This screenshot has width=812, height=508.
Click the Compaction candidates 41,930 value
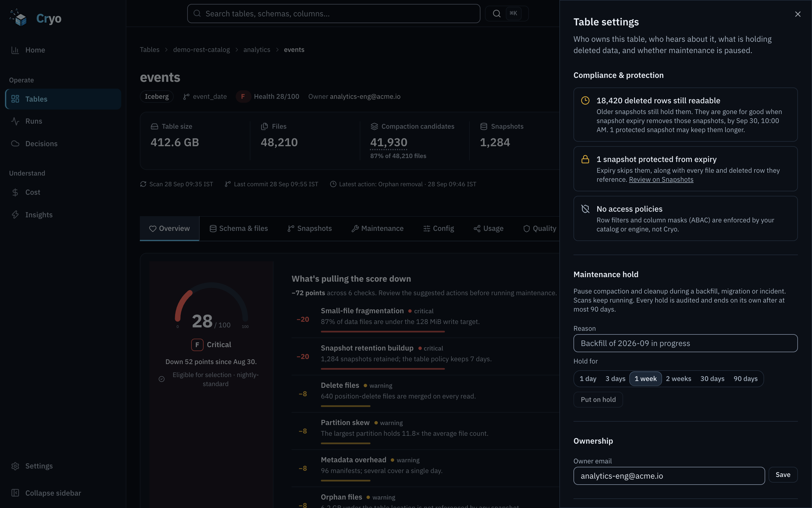pos(389,143)
